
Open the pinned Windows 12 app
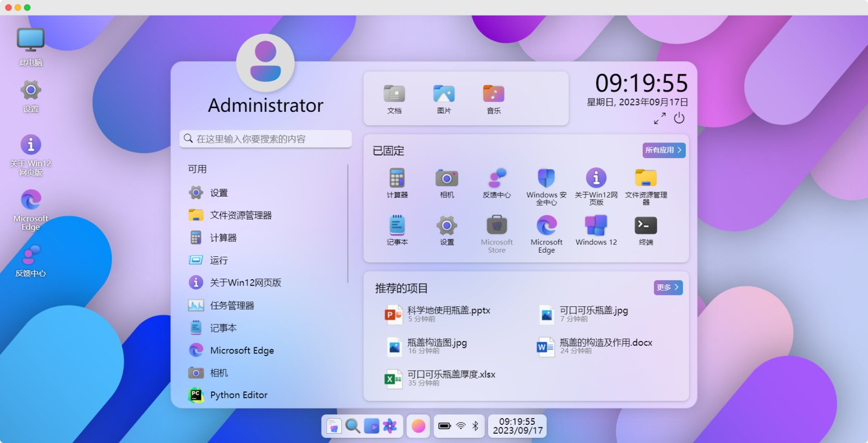596,230
